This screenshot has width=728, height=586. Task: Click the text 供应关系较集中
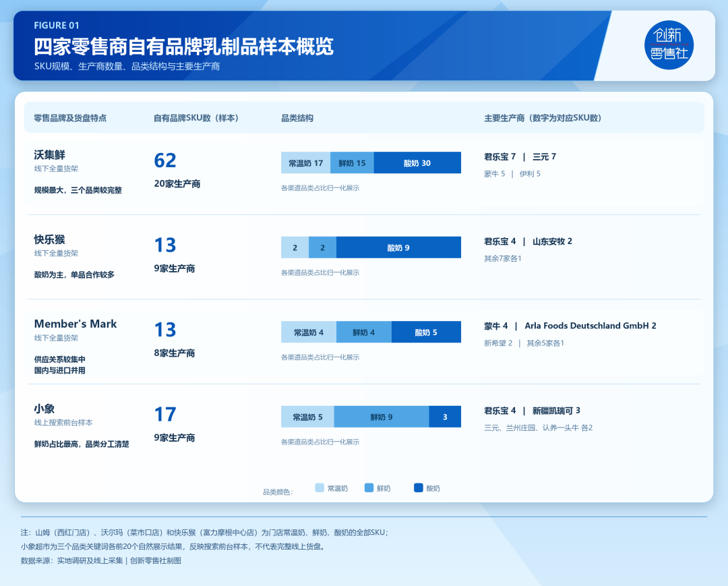(x=59, y=359)
